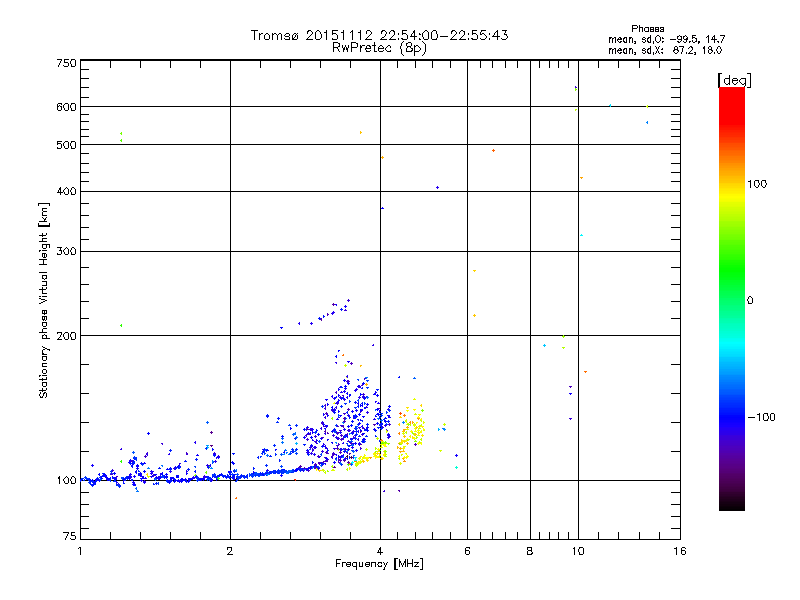Click frequency axis tick label "2"
The width and height of the screenshot is (800, 600).
[x=230, y=551]
